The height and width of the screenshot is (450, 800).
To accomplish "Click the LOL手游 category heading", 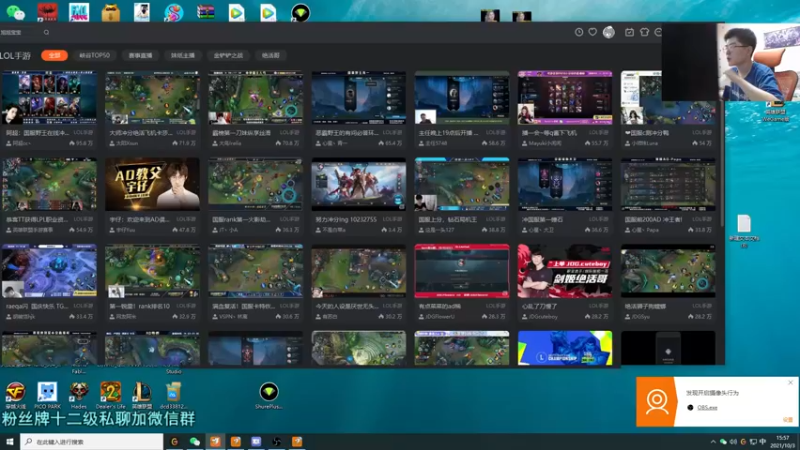I will click(16, 56).
